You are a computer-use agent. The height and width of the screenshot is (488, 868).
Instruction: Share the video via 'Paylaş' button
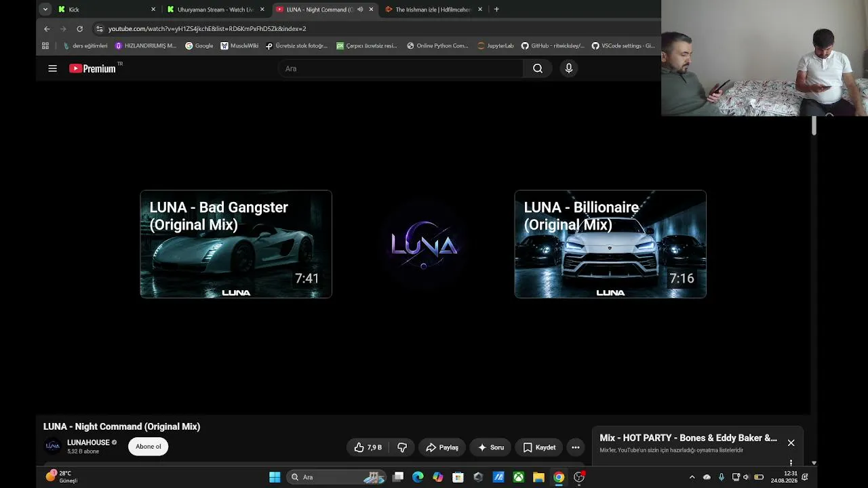(x=442, y=447)
